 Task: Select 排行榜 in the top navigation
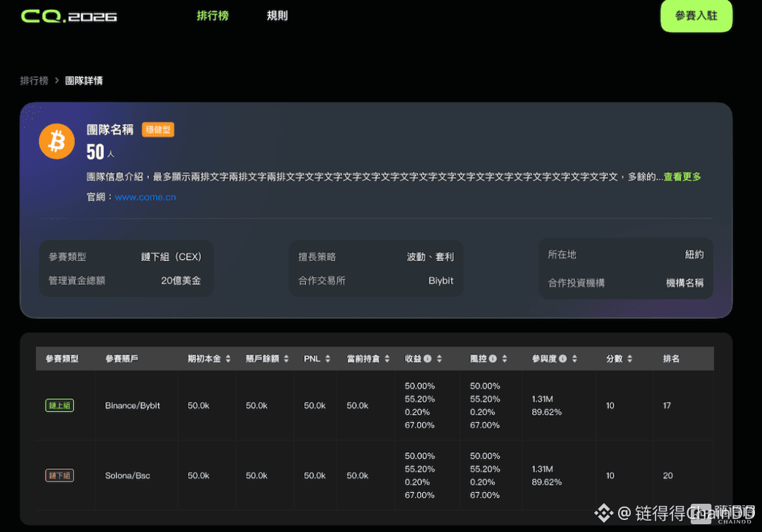[212, 16]
